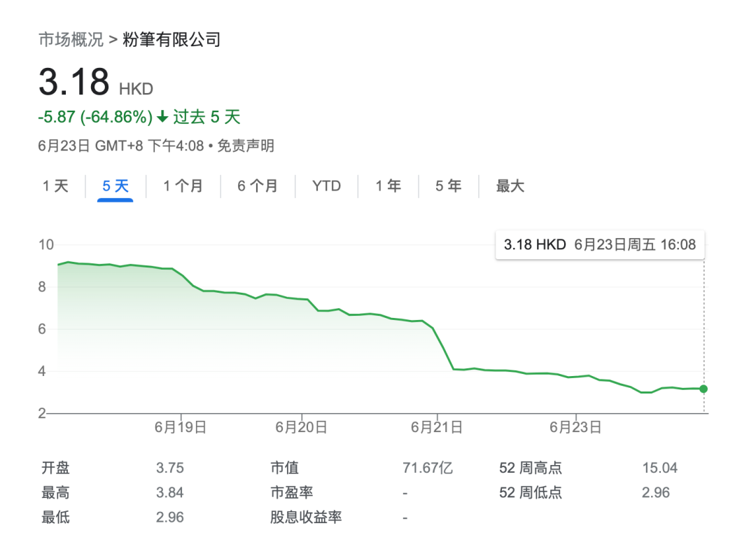The image size is (756, 535).
Task: Select the YTD range tab
Action: (326, 186)
